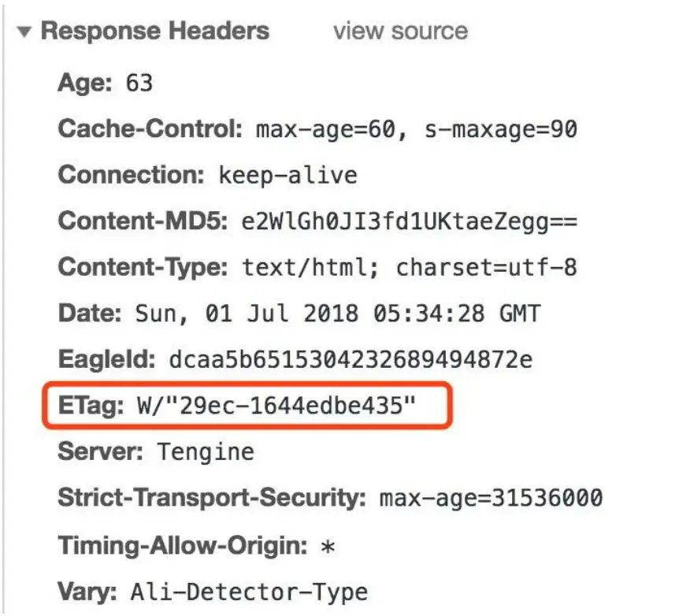Select the keep-alive value
The width and height of the screenshot is (679, 616).
(288, 175)
